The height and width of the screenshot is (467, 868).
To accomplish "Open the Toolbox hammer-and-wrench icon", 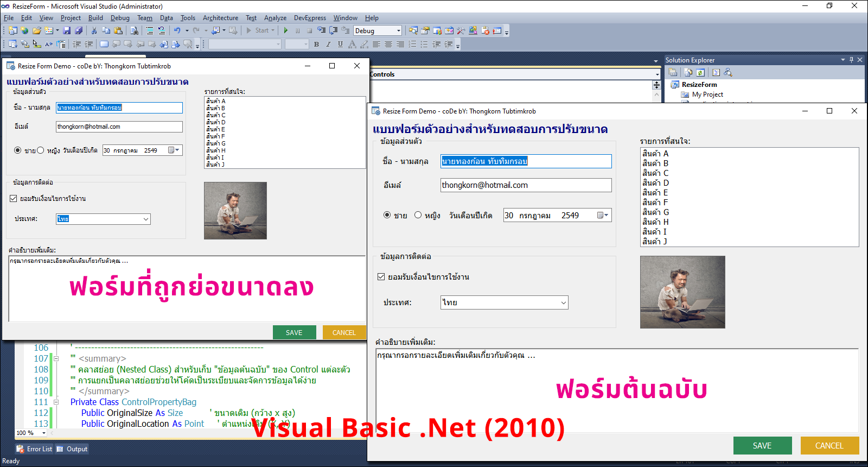I will point(461,30).
